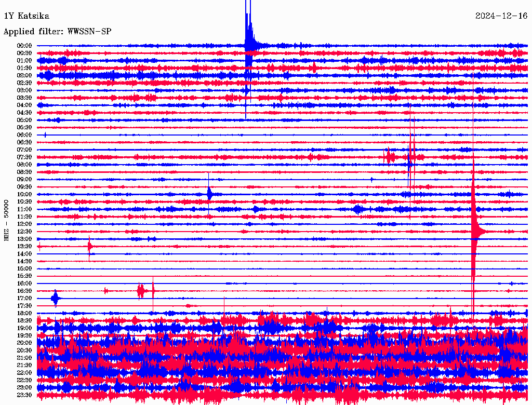This screenshot has height=405, width=532.
Task: Click the 17:30 time label
Action: point(24,306)
